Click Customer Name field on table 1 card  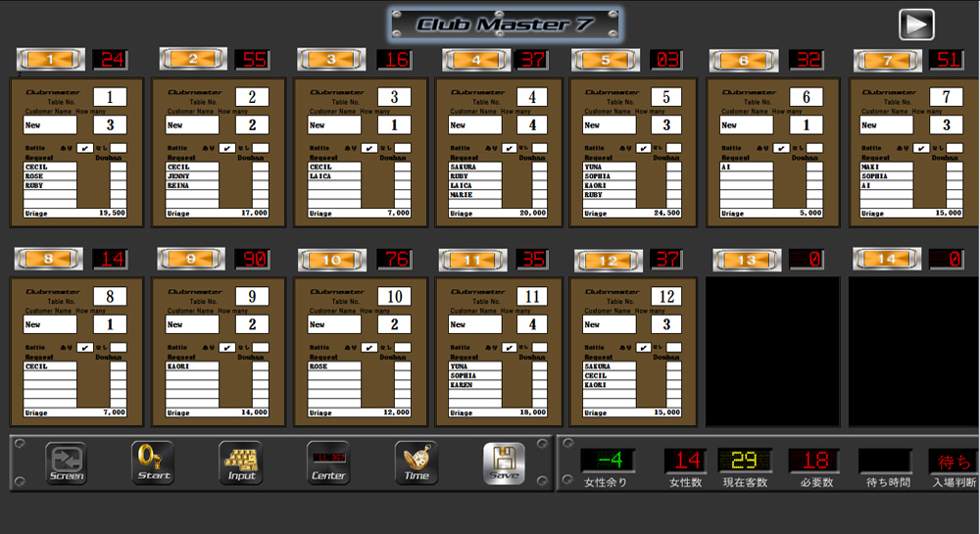tap(50, 124)
